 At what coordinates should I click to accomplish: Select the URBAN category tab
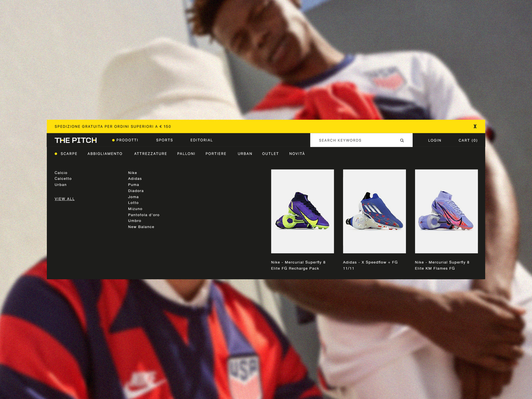tap(245, 154)
